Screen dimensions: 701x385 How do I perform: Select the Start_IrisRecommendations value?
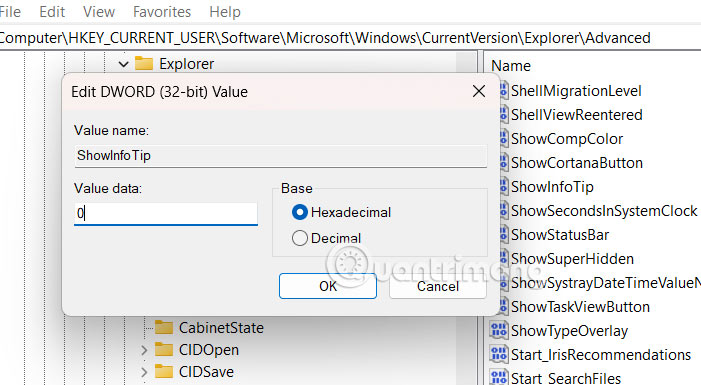[601, 355]
